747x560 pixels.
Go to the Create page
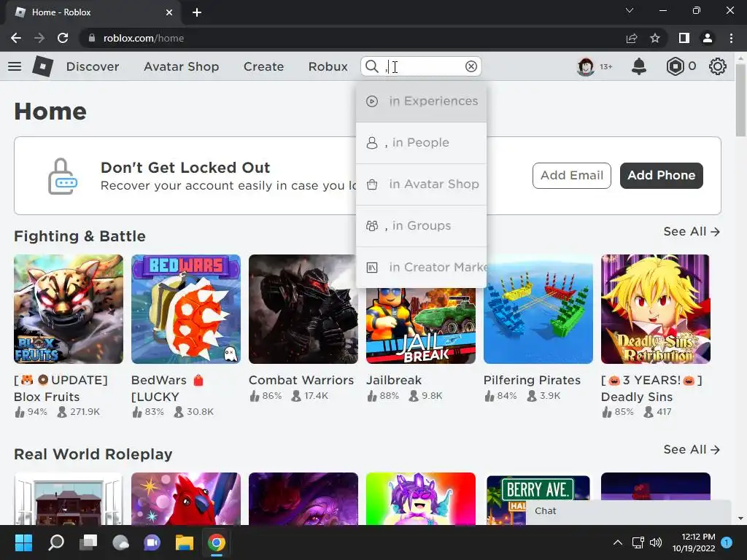pyautogui.click(x=263, y=66)
